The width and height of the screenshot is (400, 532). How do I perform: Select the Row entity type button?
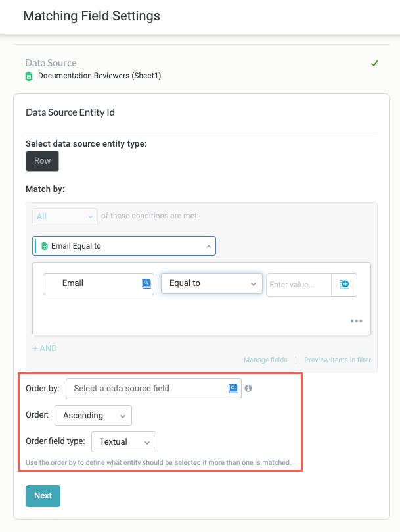42,161
